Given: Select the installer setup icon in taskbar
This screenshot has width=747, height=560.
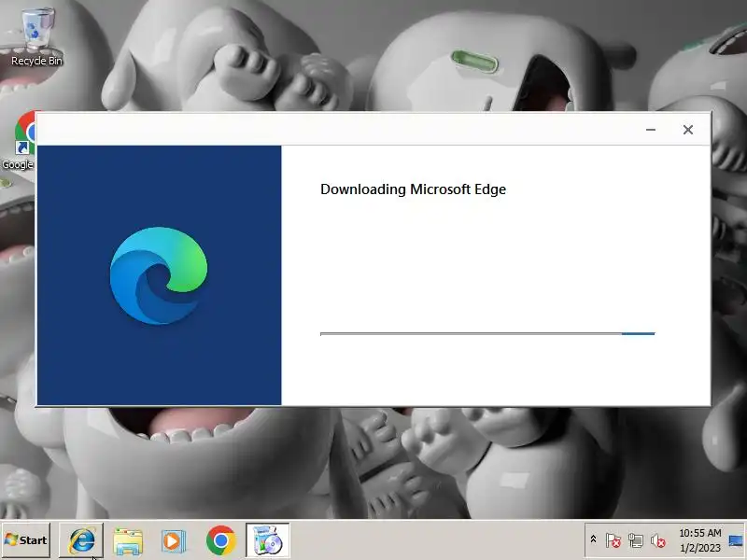Looking at the screenshot, I should click(x=268, y=540).
